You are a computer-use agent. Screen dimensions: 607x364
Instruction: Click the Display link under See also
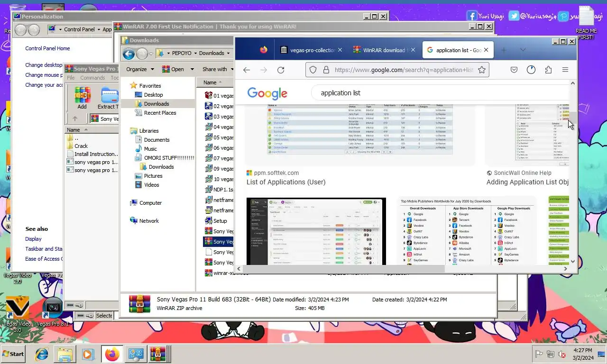pos(33,239)
